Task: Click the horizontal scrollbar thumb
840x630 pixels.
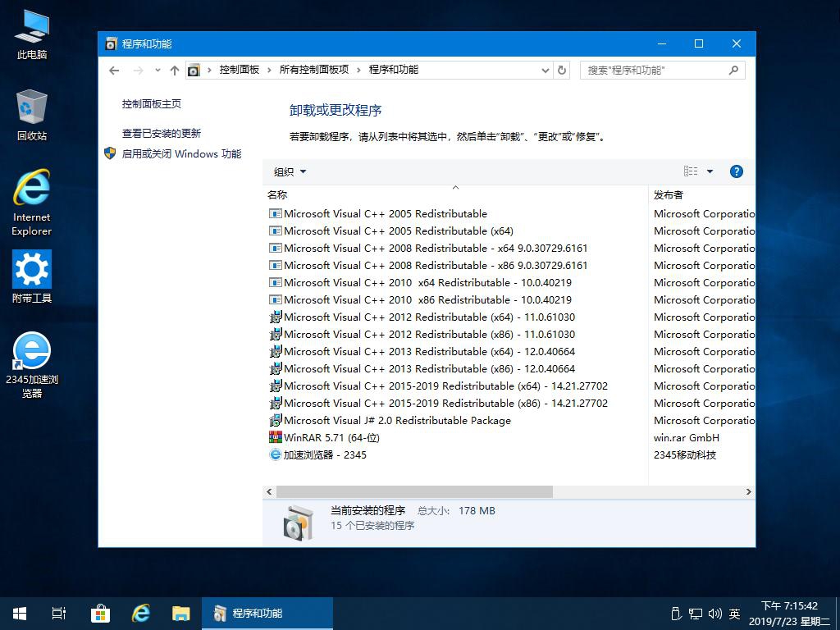Action: (414, 491)
